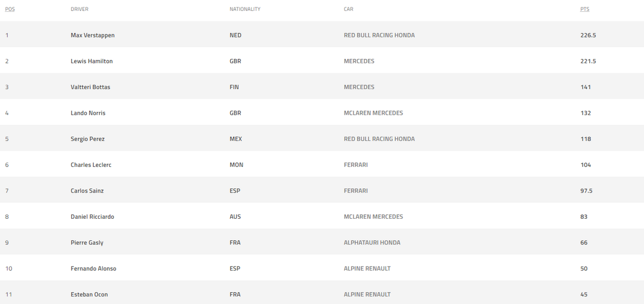
Task: Click the CAR column header
Action: [348, 9]
